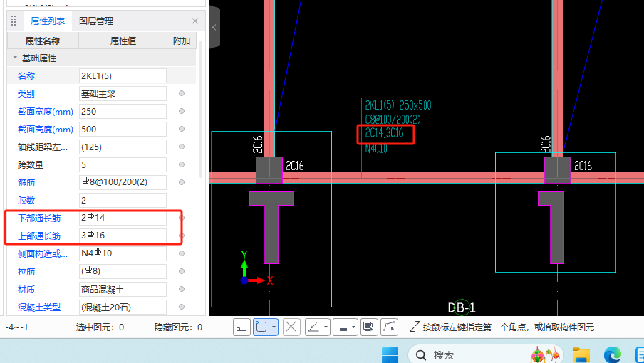Click the taskbar search box
This screenshot has width=644, height=363.
[x=484, y=354]
